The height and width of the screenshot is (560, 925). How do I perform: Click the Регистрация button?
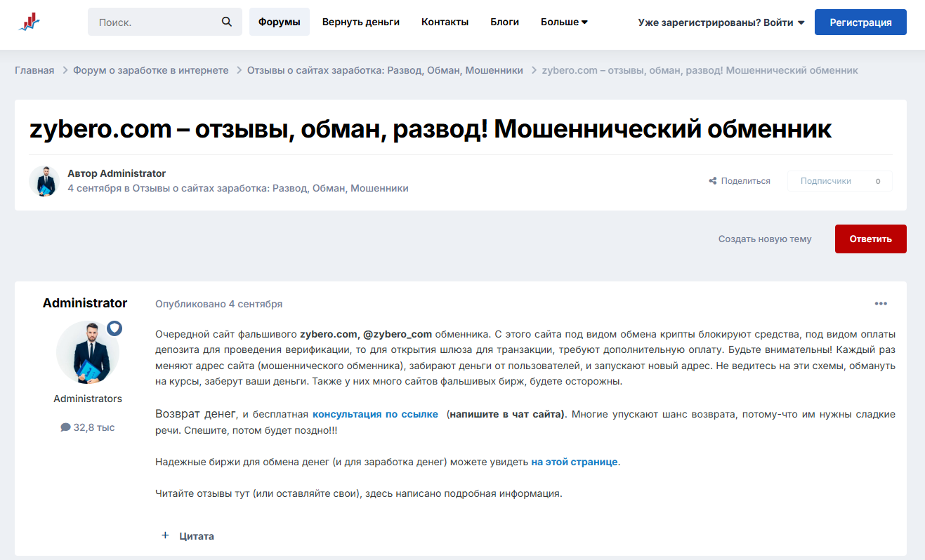click(x=860, y=22)
